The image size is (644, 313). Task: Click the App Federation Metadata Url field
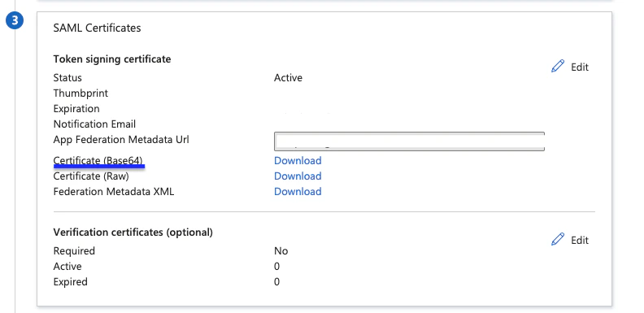(409, 141)
